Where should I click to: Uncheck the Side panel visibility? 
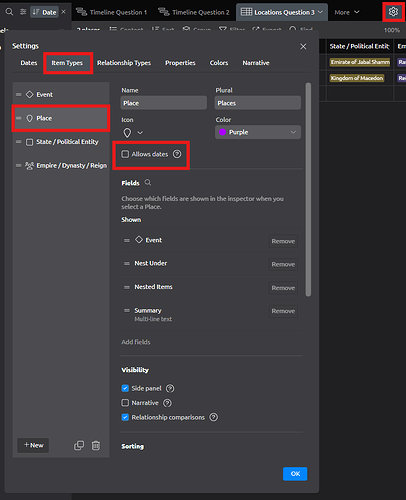(x=125, y=388)
